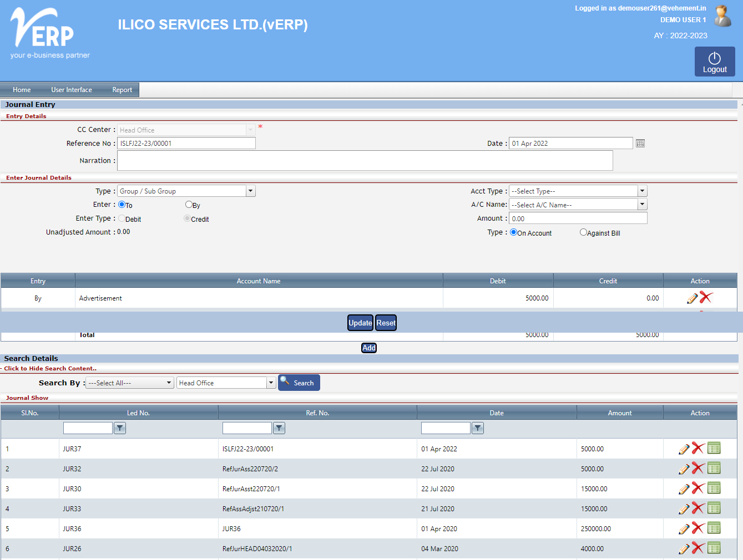Open the Date column filter icon
743x560 pixels.
(478, 428)
